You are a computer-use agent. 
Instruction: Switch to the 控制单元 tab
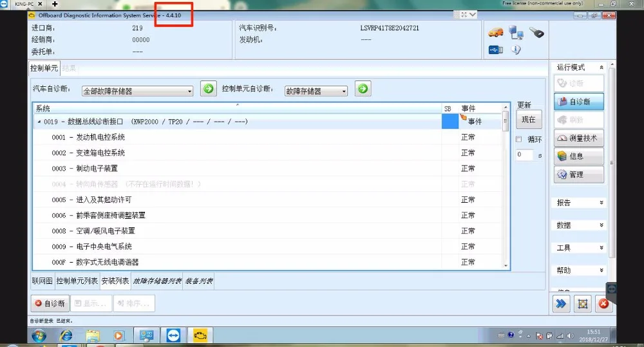pyautogui.click(x=44, y=68)
